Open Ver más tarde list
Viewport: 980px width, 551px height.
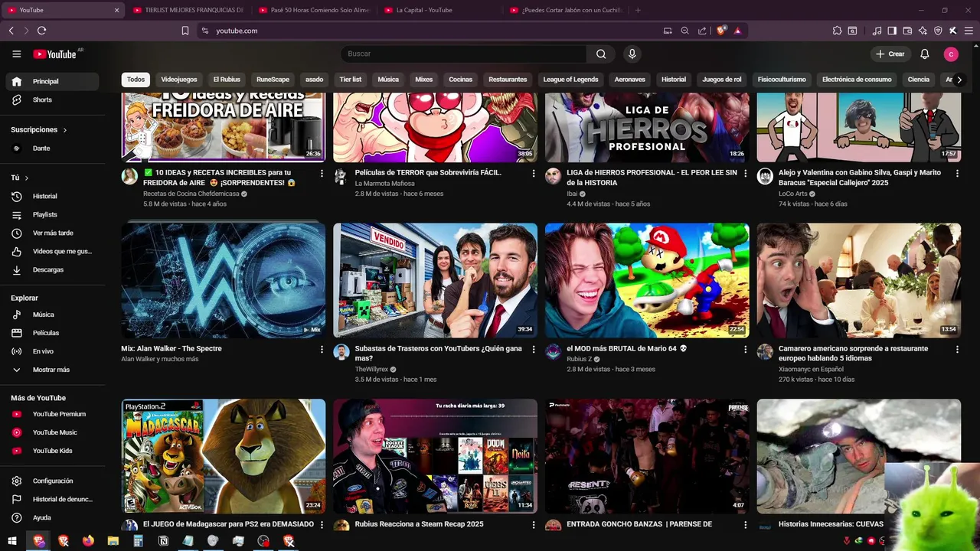(52, 233)
